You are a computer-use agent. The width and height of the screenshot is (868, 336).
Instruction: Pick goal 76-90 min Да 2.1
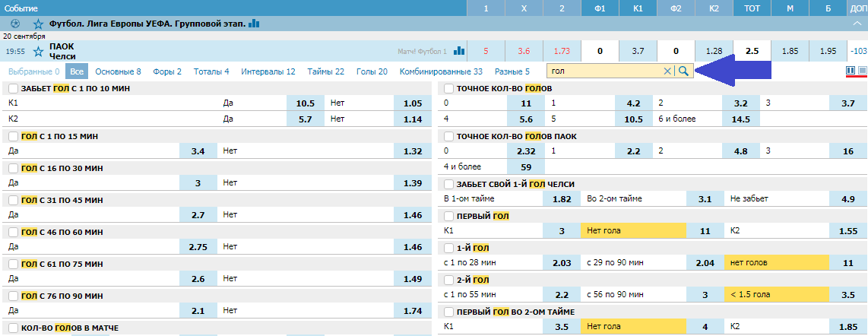point(198,311)
